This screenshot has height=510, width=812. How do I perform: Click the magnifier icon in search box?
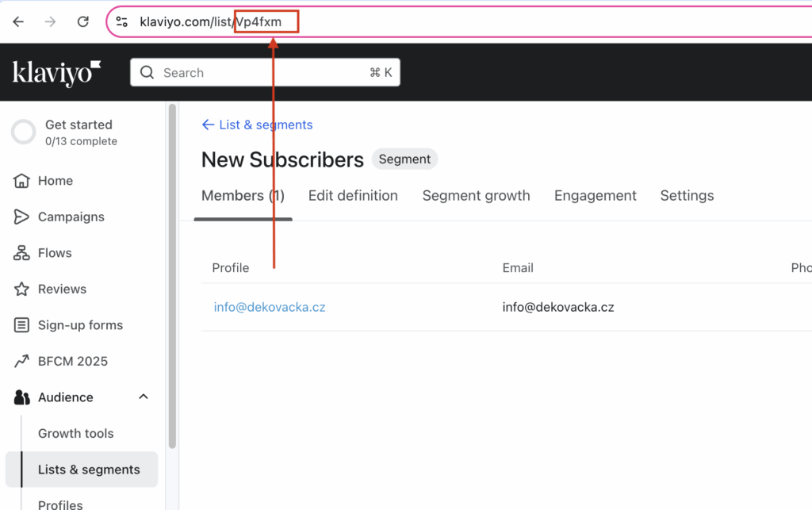(x=147, y=72)
